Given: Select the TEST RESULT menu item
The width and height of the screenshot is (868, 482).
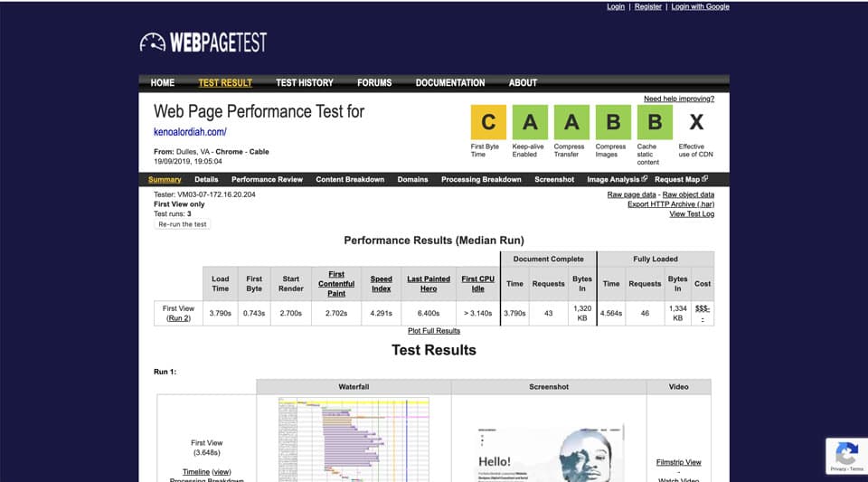Looking at the screenshot, I should 225,83.
